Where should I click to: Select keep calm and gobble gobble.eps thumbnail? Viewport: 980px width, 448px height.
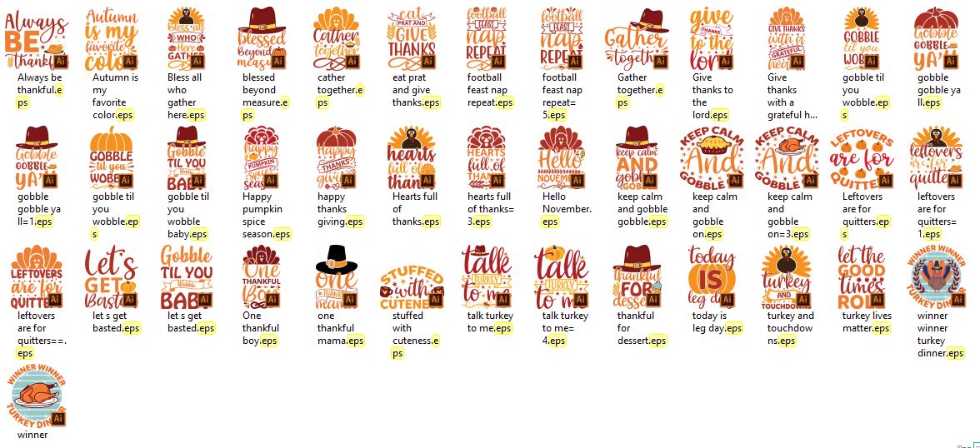637,157
